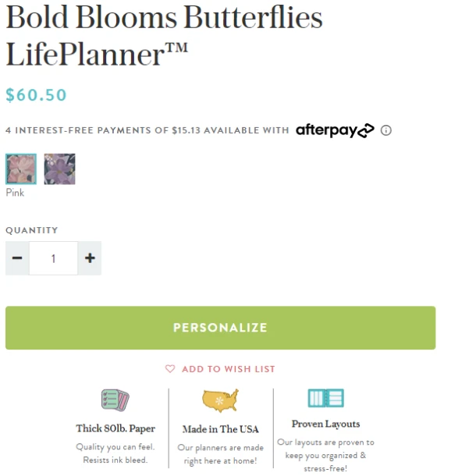Select the purple floral color swatch
This screenshot has height=476, width=476.
pyautogui.click(x=59, y=169)
